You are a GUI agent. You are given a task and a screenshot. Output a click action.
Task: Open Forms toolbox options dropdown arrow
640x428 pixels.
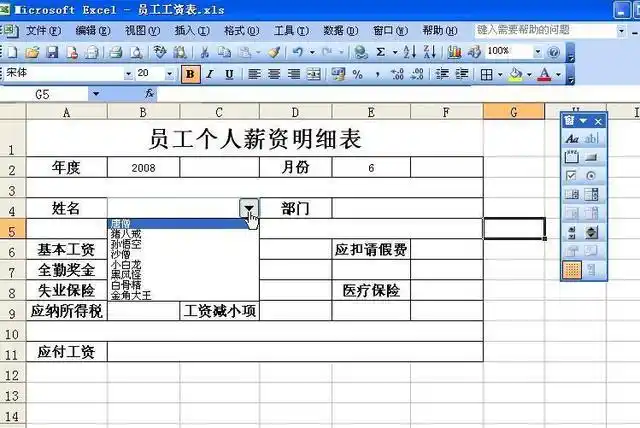(583, 121)
